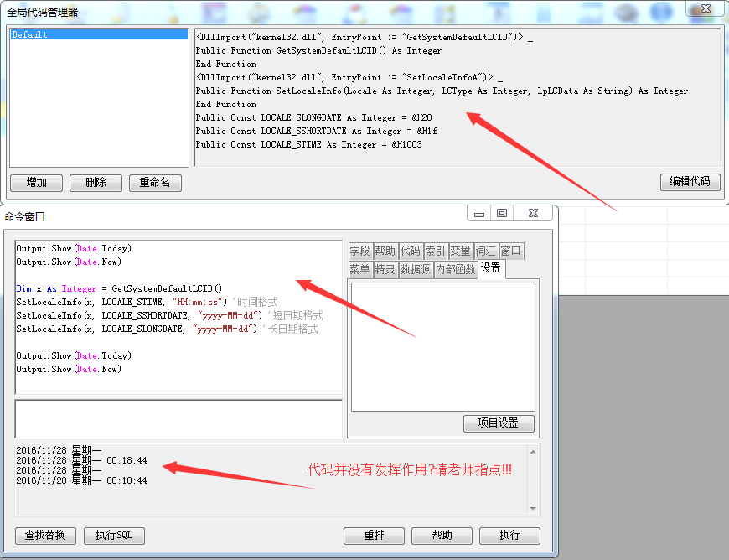This screenshot has width=729, height=560.
Task: Open 项目设置 project settings
Action: tap(499, 423)
